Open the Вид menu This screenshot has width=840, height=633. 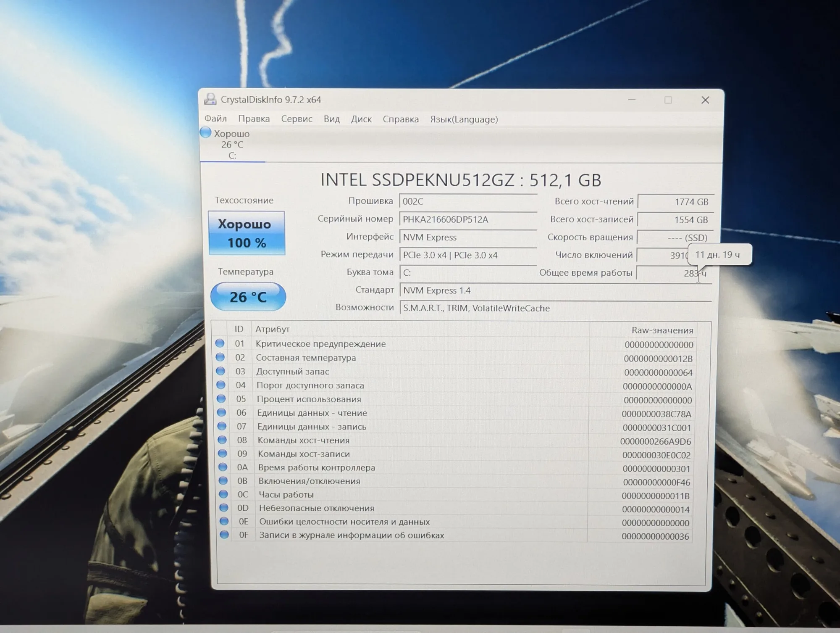pos(331,119)
